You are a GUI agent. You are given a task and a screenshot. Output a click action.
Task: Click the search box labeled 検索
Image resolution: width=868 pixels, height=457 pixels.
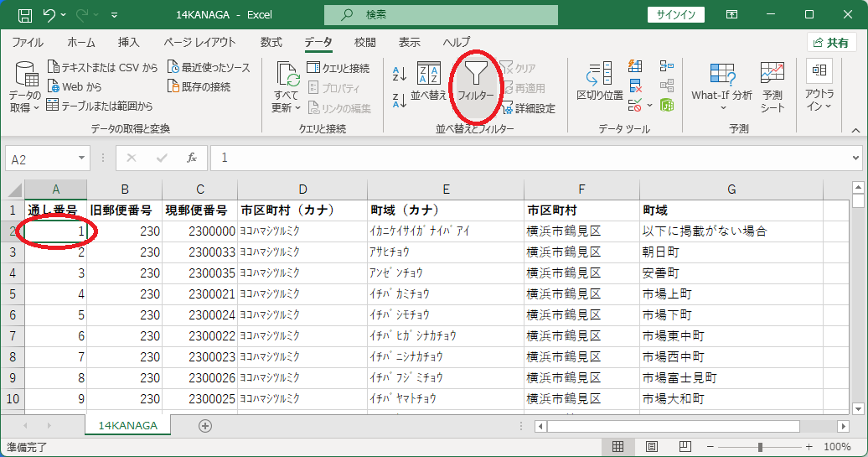click(x=441, y=15)
